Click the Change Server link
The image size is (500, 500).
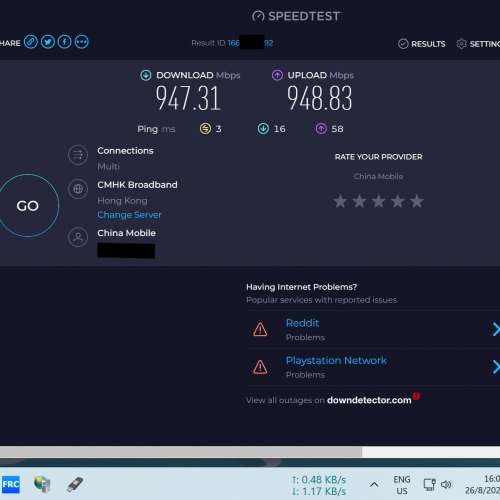(129, 215)
